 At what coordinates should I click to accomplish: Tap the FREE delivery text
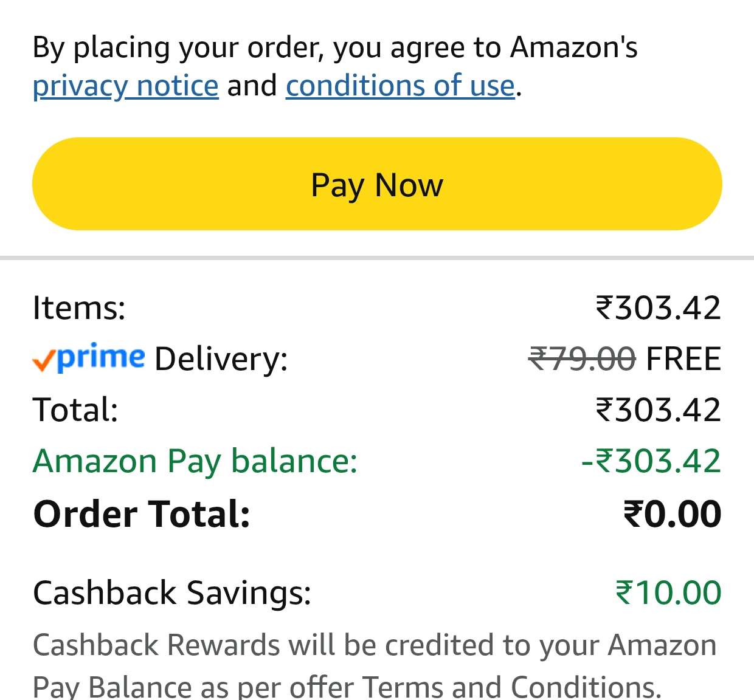(683, 359)
